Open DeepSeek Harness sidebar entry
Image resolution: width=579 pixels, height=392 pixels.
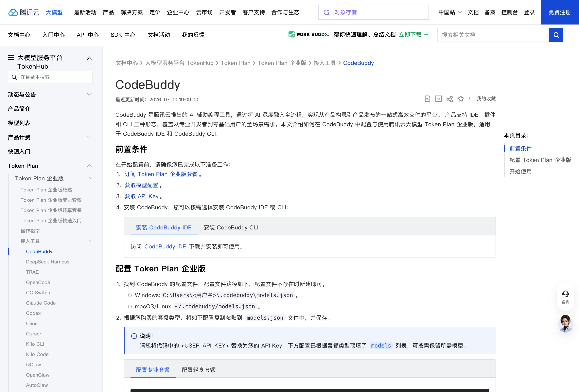(x=48, y=262)
